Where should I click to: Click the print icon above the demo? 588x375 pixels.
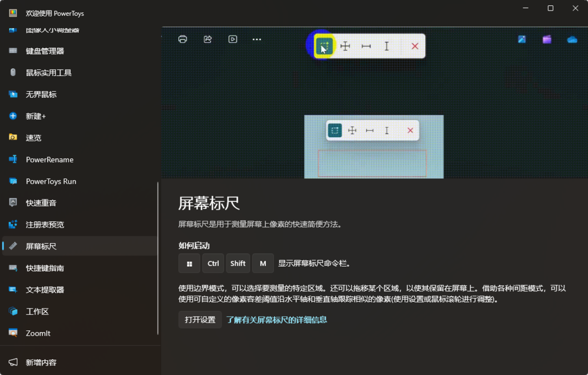(x=183, y=39)
